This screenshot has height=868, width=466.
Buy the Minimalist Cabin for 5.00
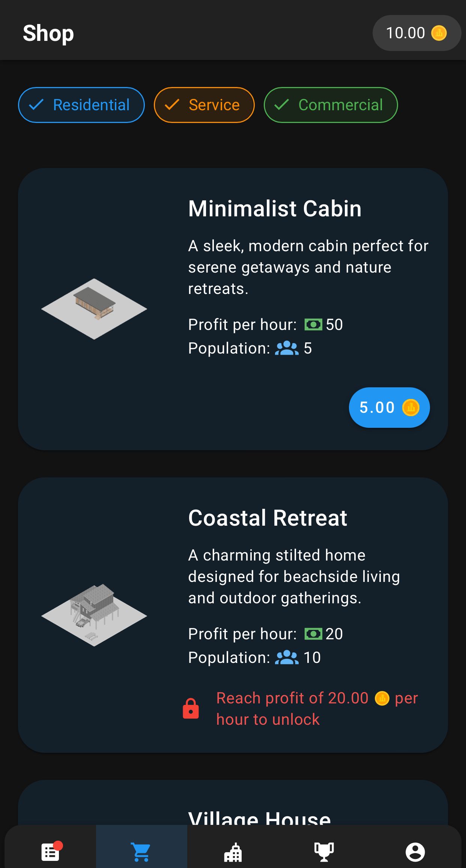coord(389,408)
